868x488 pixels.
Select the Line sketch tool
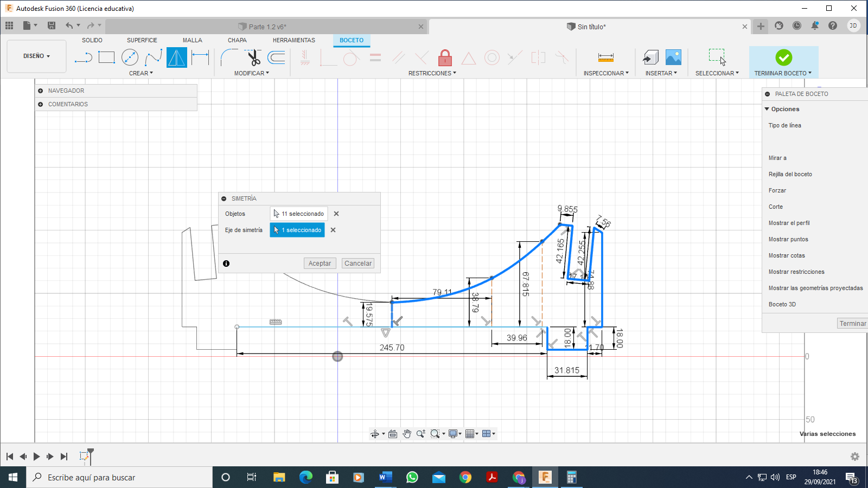83,57
